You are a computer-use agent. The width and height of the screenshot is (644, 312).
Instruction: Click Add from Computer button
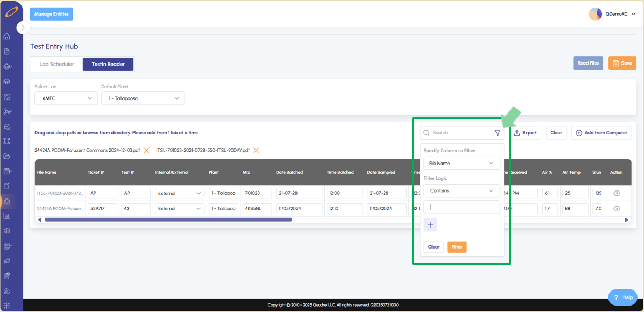tap(601, 133)
